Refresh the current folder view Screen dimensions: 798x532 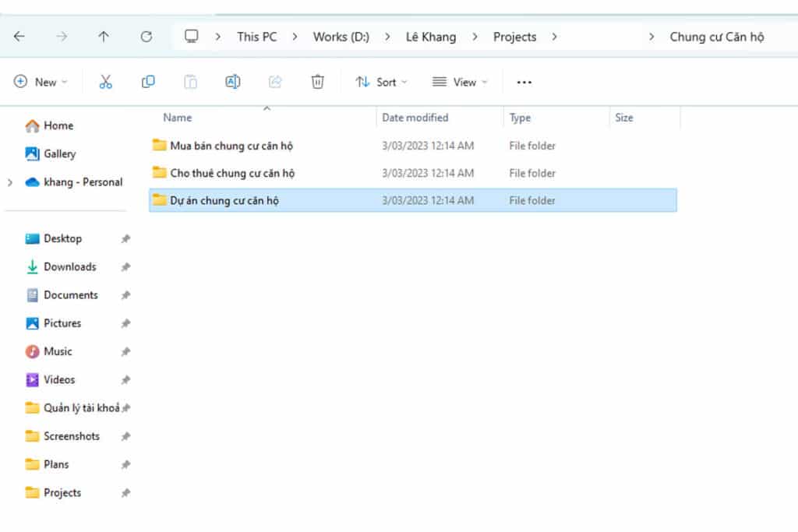(x=146, y=37)
